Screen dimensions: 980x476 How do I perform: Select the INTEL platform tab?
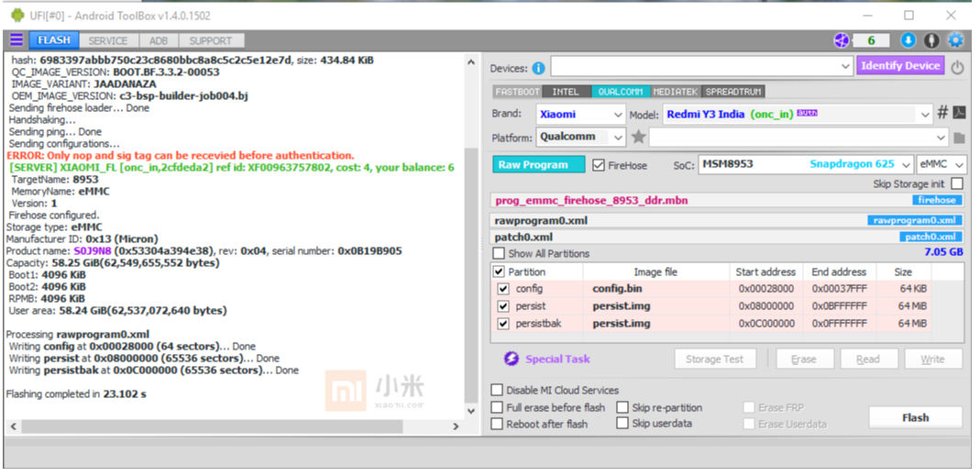point(567,92)
